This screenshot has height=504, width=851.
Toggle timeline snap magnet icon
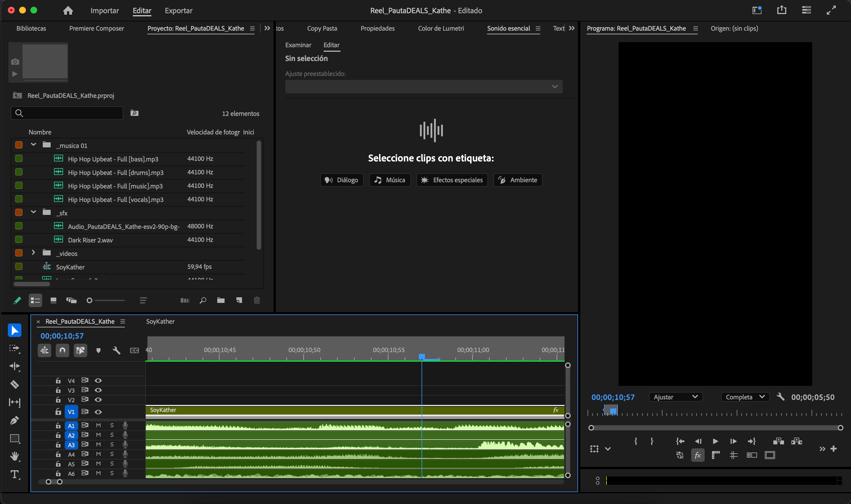(x=62, y=350)
